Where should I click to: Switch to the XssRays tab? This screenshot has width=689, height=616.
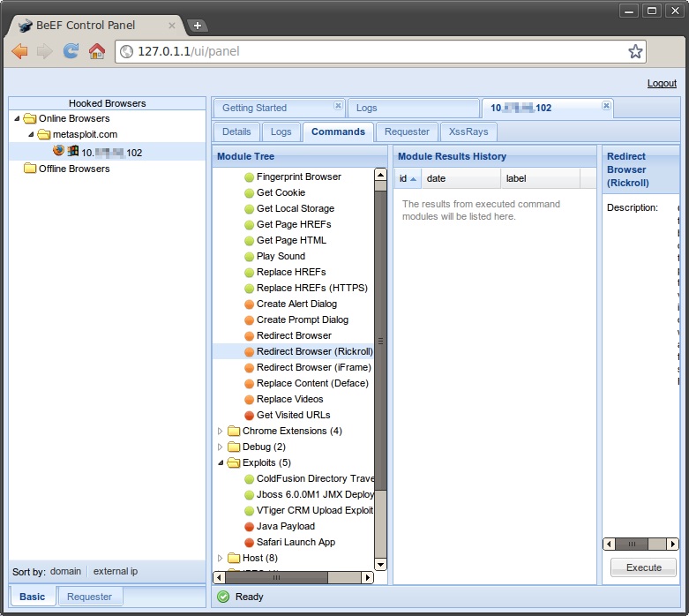(468, 131)
